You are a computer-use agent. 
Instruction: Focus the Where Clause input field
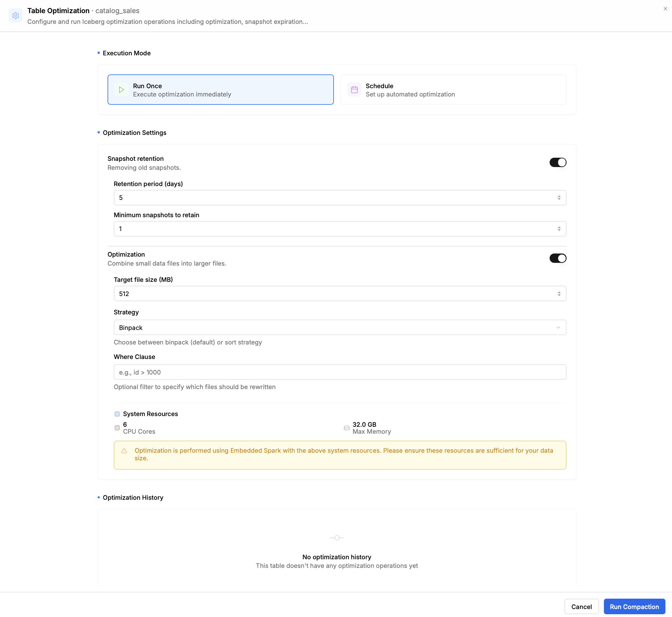340,372
